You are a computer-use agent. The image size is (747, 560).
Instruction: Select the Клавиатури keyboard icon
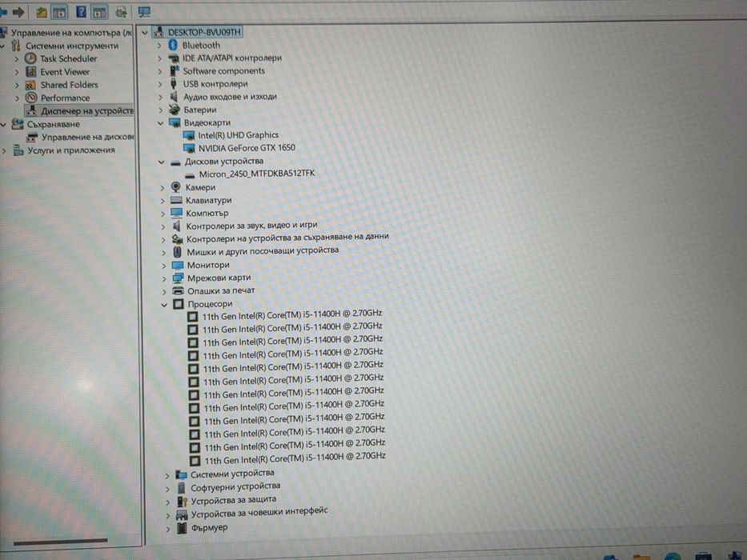(x=176, y=201)
